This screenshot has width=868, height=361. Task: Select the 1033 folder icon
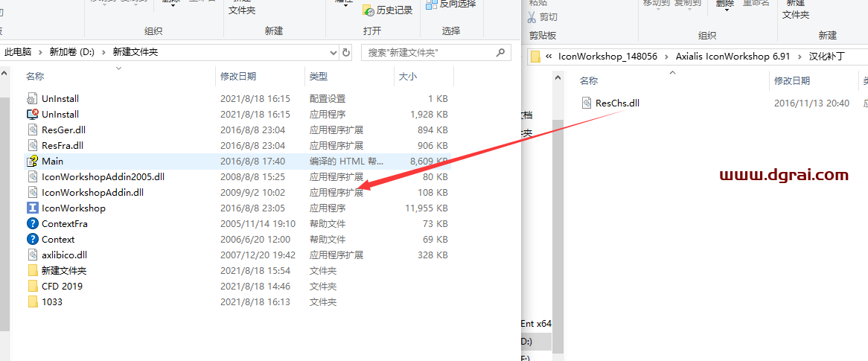pyautogui.click(x=32, y=301)
